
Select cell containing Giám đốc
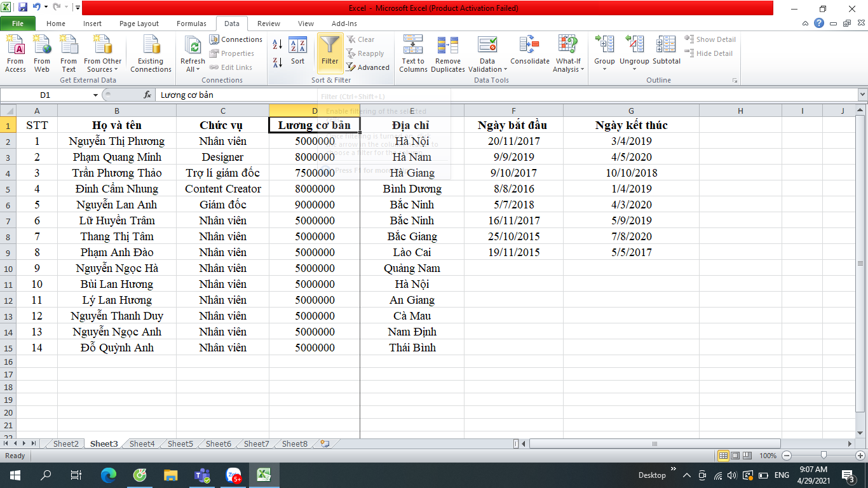coord(222,205)
